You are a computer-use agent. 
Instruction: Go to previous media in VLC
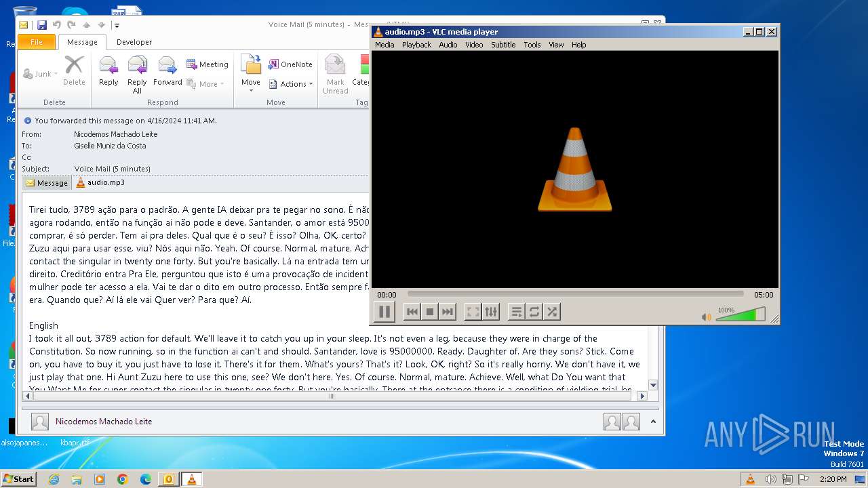(x=412, y=312)
